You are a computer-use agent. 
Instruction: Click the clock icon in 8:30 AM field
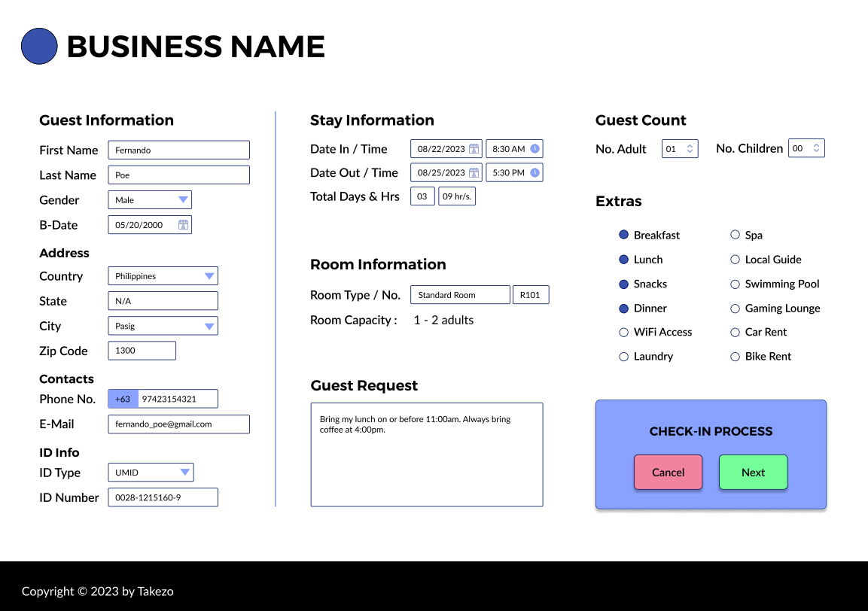tap(535, 149)
